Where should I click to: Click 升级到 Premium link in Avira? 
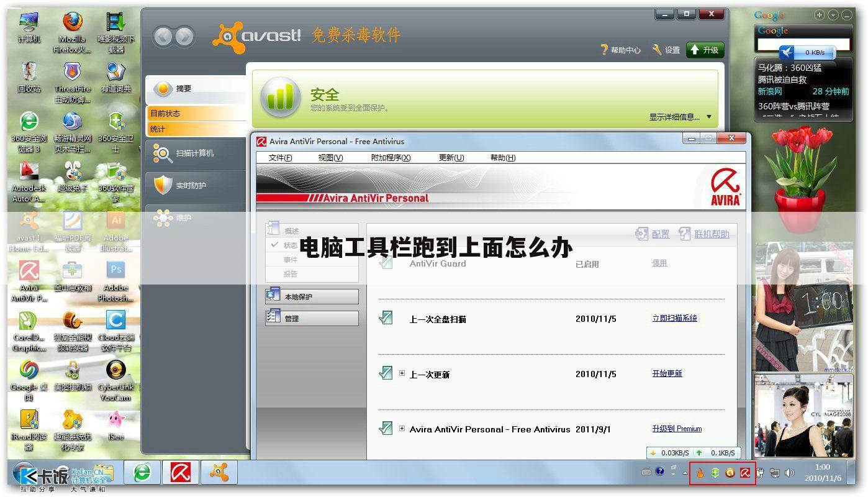[x=677, y=429]
